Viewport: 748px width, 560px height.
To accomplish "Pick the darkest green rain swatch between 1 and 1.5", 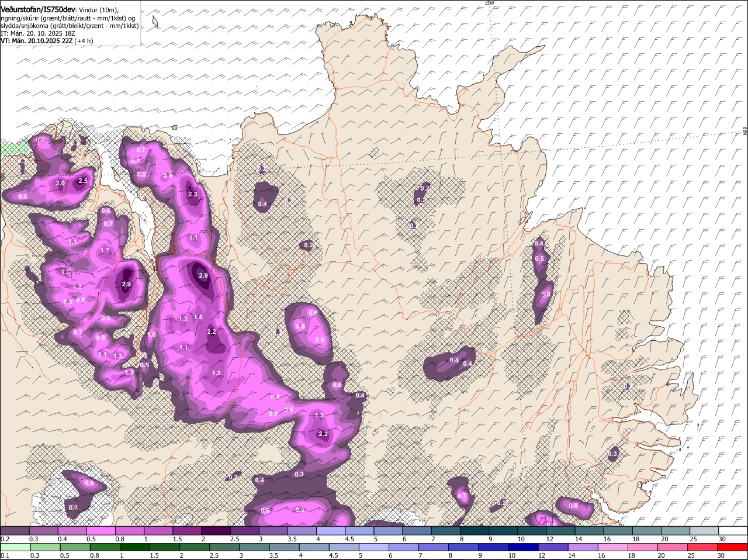I will click(135, 547).
